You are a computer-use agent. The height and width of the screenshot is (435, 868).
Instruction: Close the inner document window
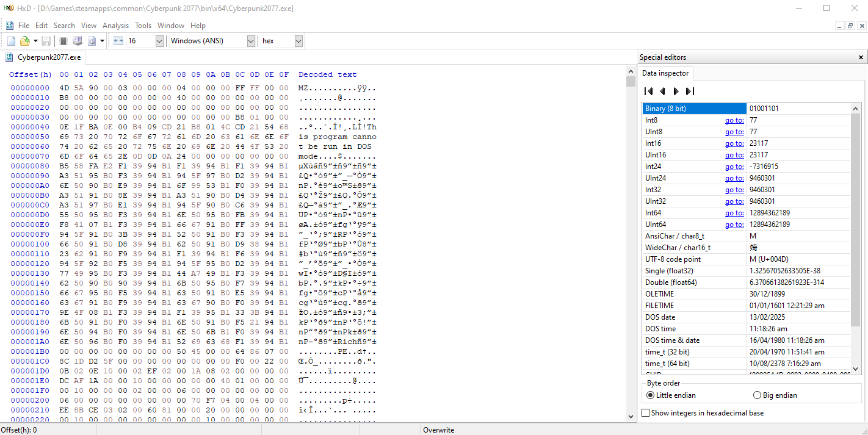pos(861,26)
